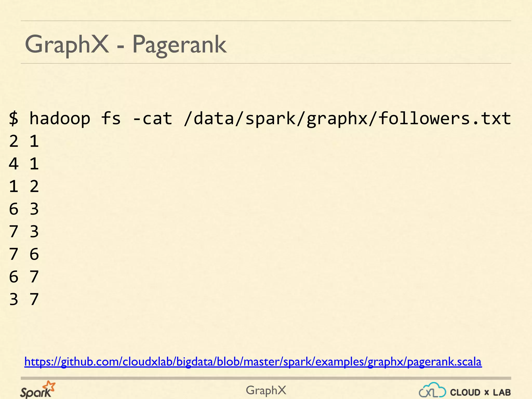Select the hadoop fs -cat command line

pos(260,119)
